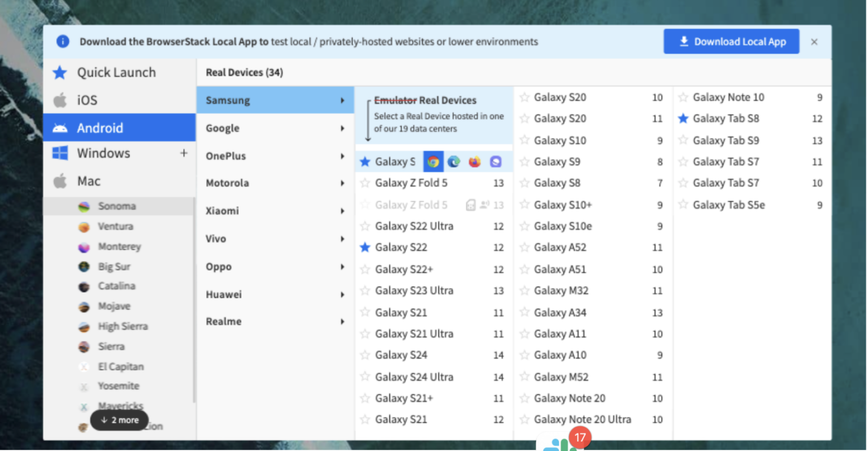
Task: Click the Big Sur OS icon
Action: point(84,267)
